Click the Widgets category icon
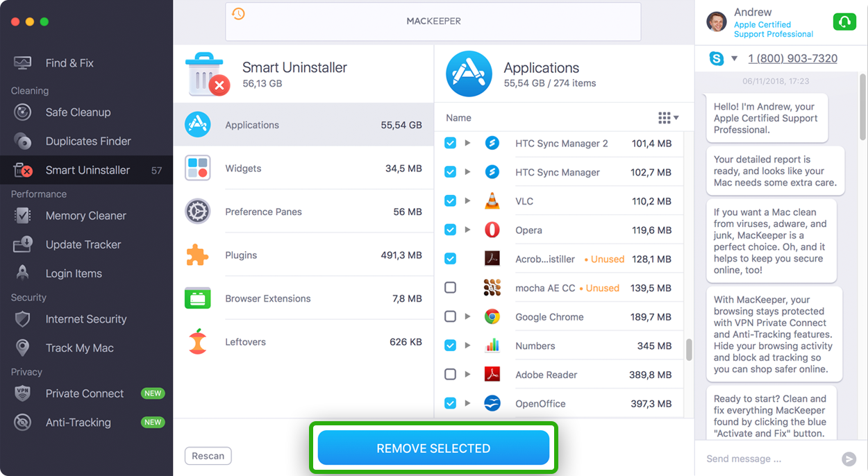The width and height of the screenshot is (868, 476). click(198, 168)
